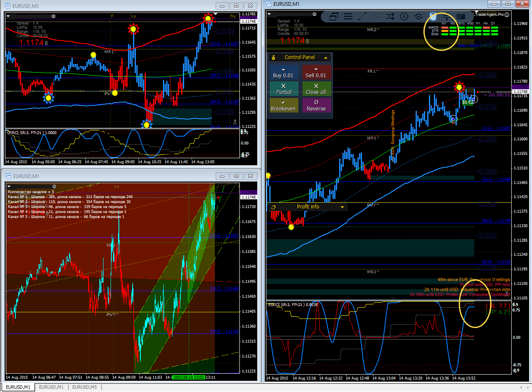Click the shuffle arrows icon in toolbar
This screenshot has height=392, width=532.
390,17
